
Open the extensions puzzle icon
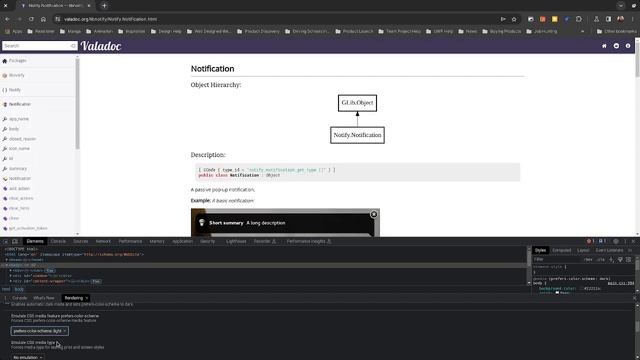579,19
